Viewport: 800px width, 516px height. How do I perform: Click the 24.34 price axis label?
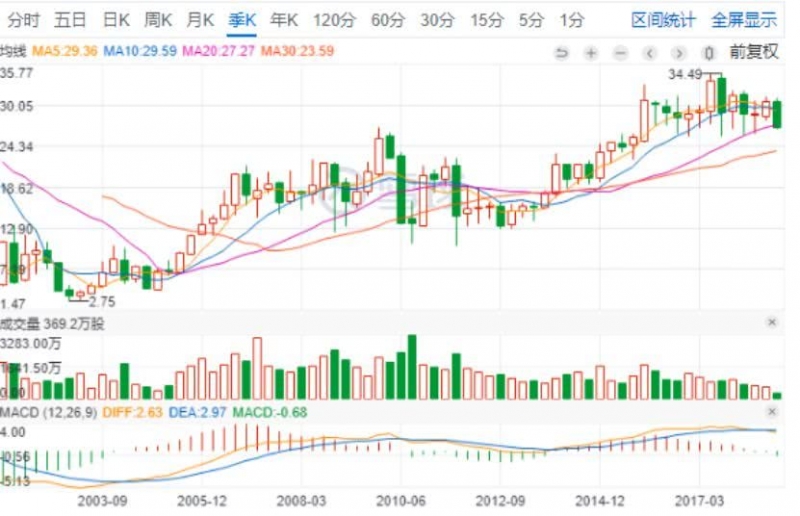click(x=16, y=147)
